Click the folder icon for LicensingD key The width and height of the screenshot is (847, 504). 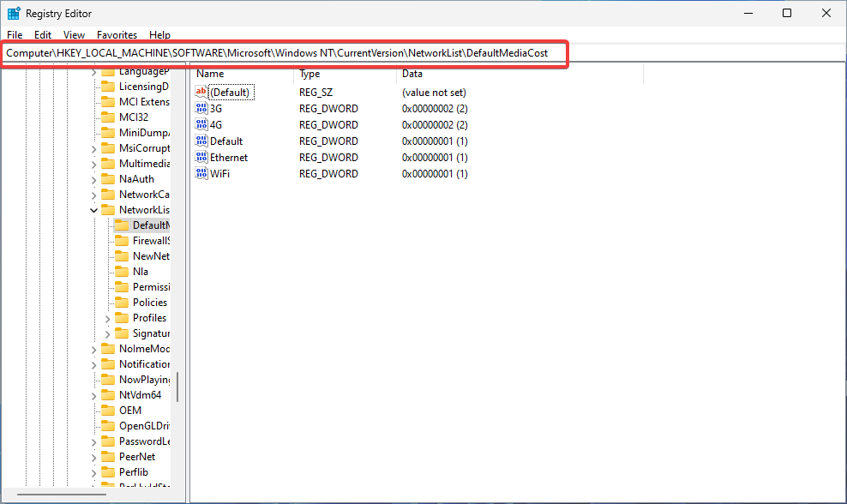click(109, 87)
